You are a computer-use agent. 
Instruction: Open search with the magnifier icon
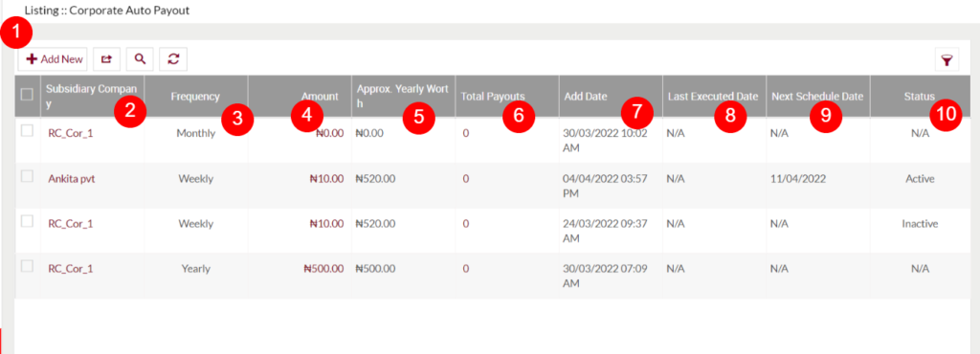pyautogui.click(x=140, y=59)
